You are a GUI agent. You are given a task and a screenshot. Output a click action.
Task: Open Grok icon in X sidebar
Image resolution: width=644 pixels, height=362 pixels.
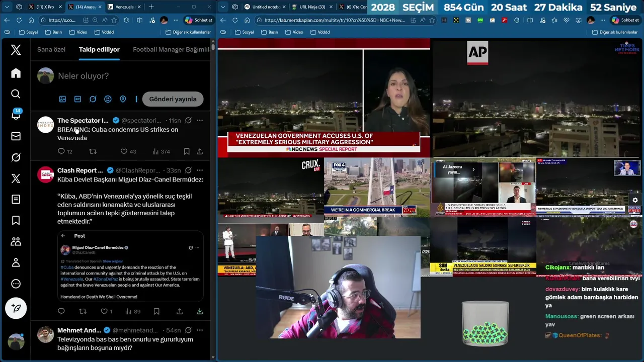click(16, 157)
